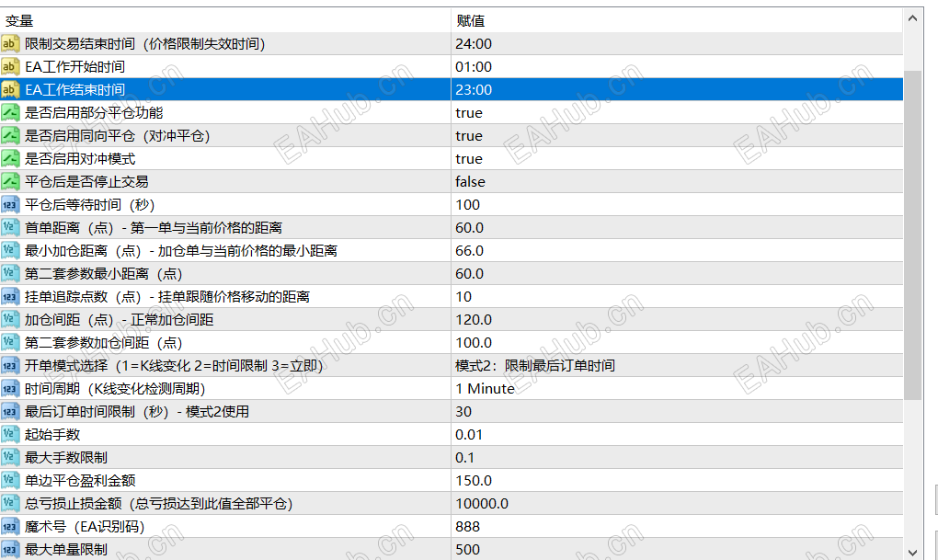The height and width of the screenshot is (560, 938).
Task: Click the scrollbar up arrow
Action: pos(912,18)
